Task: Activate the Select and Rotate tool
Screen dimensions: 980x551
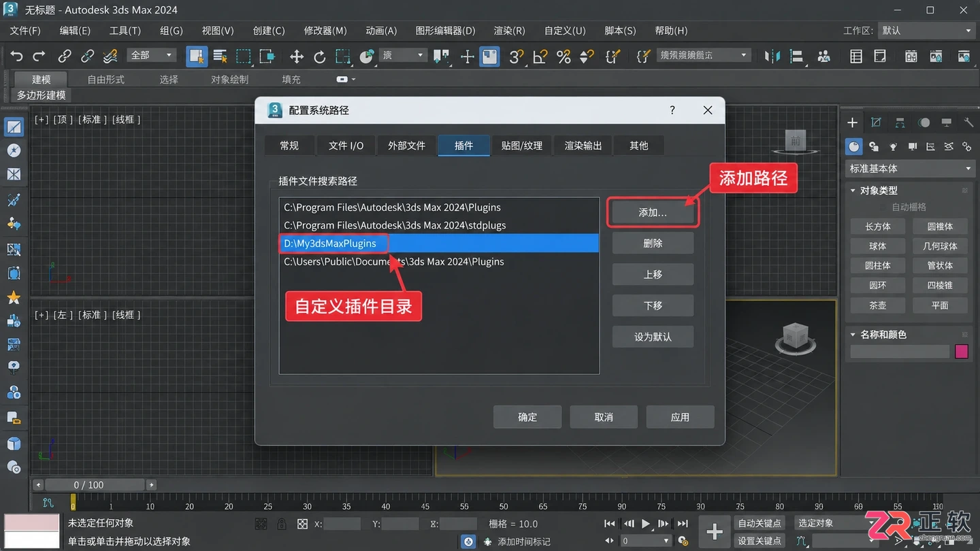Action: coord(319,56)
